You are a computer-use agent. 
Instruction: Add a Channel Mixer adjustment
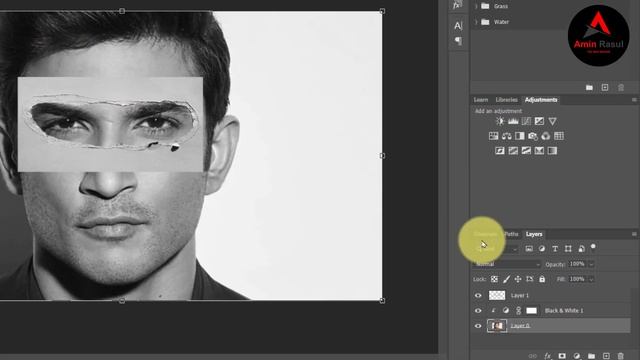pos(546,136)
